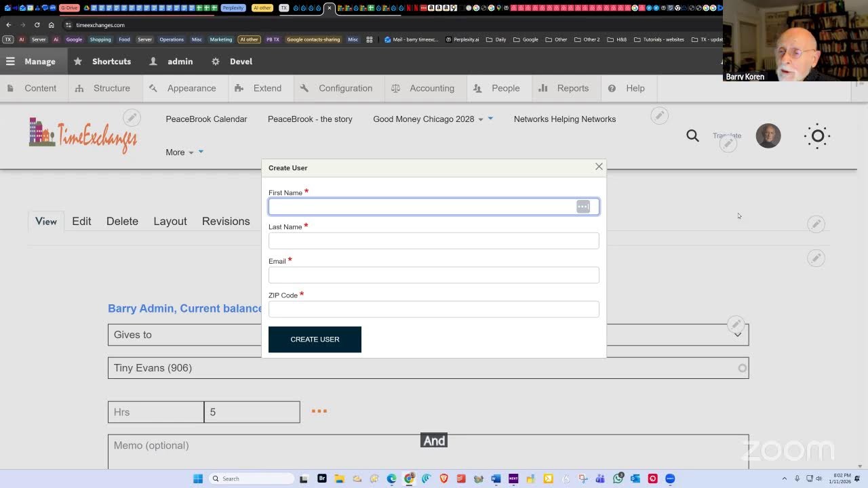
Task: Switch to the Edit tab
Action: click(x=81, y=221)
